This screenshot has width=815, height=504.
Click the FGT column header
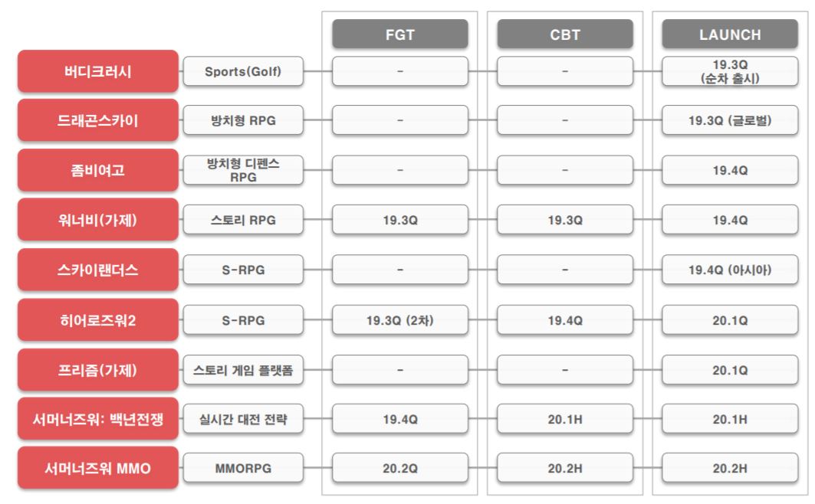(x=400, y=34)
